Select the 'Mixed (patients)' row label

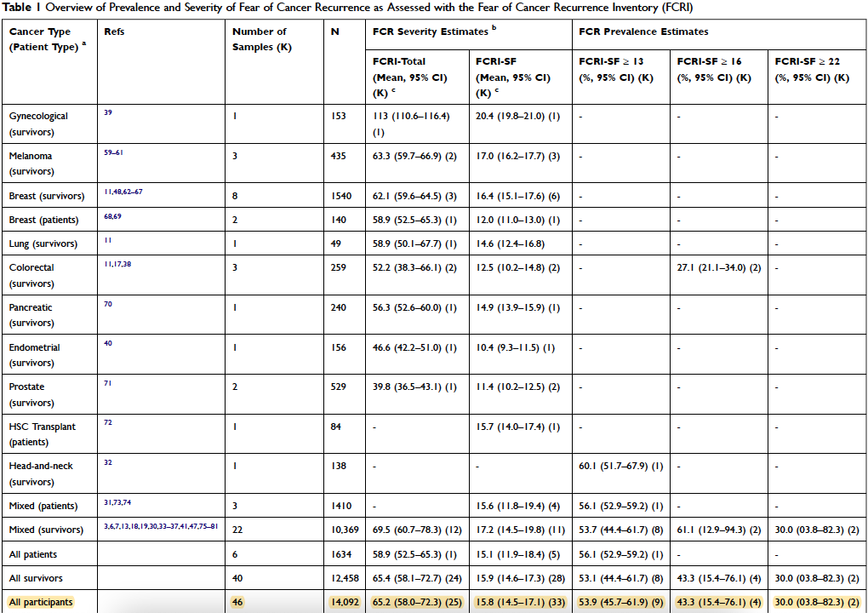pyautogui.click(x=43, y=506)
